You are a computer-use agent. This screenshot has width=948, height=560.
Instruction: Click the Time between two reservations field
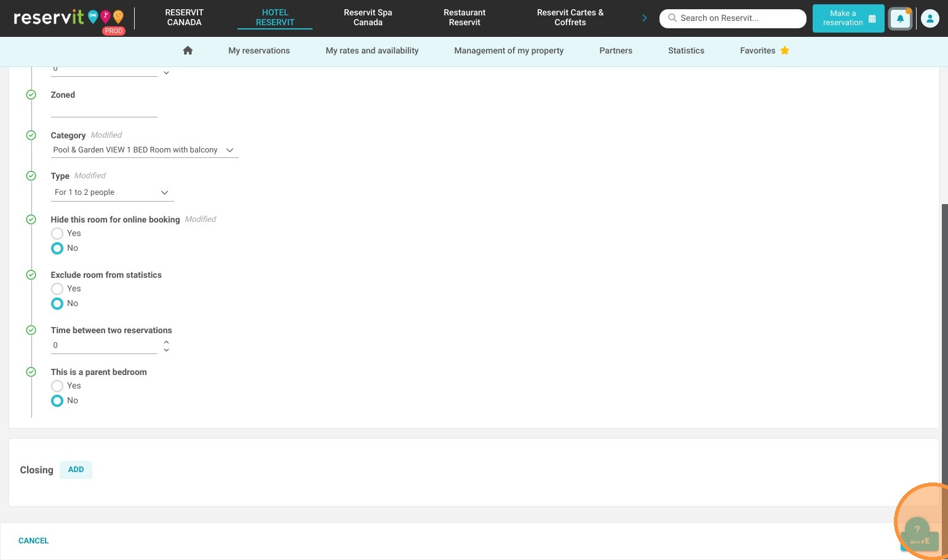[104, 345]
